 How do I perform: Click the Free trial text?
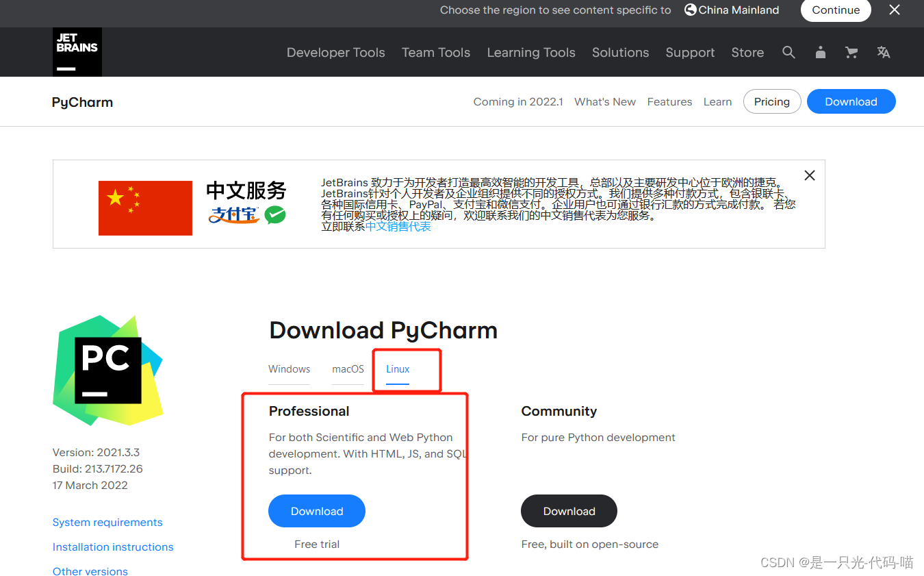tap(317, 544)
